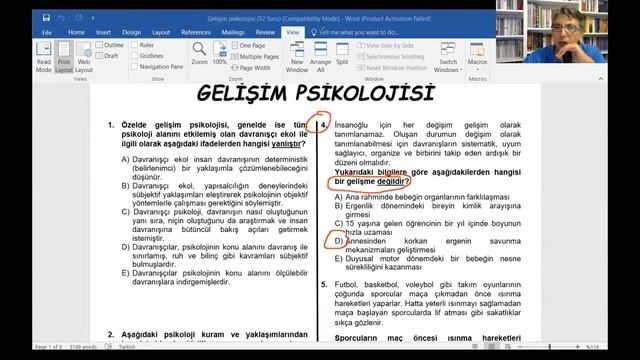Set zoom to 100%
Screen dimensions: 640x360
(220, 53)
